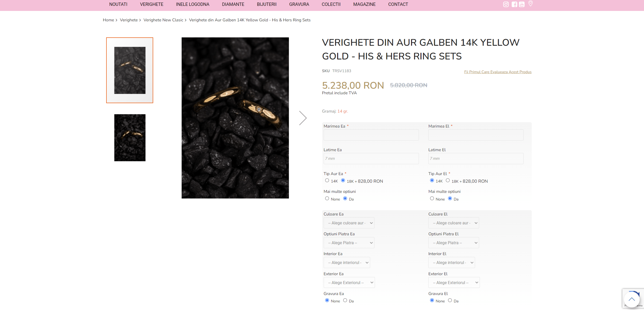
Task: Focus the Marimea Ea input field
Action: (371, 135)
